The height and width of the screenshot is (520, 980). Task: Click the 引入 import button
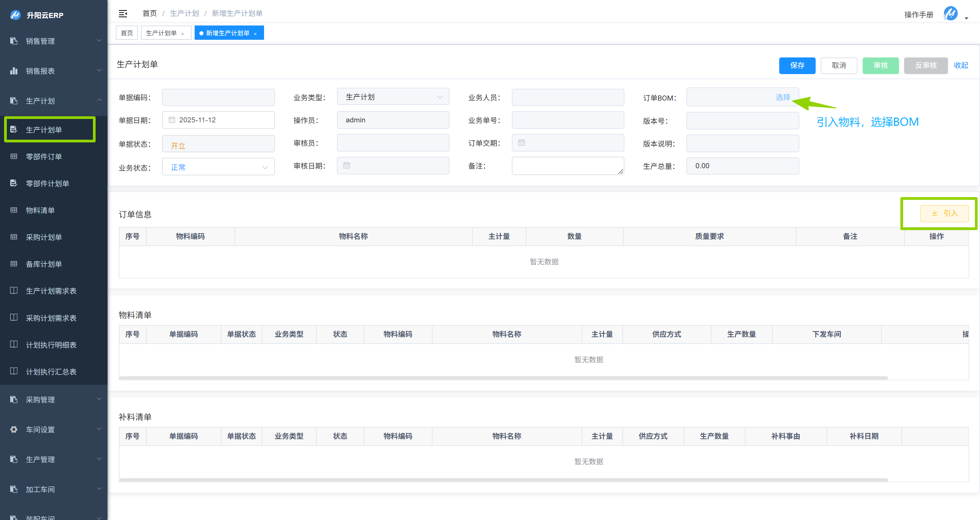point(944,213)
